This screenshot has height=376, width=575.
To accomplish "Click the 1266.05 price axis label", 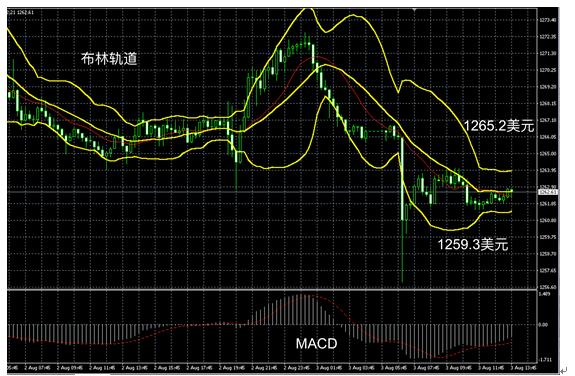I will pyautogui.click(x=547, y=137).
